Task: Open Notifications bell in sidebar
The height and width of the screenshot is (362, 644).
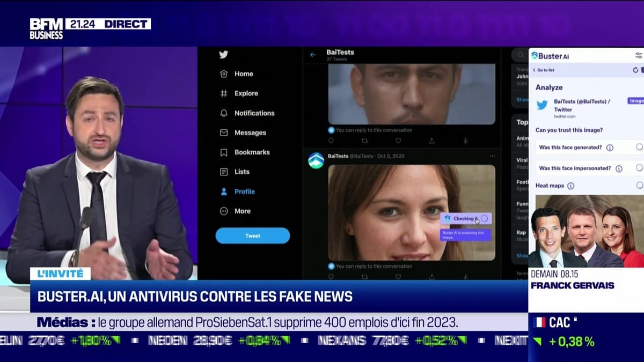Action: tap(247, 113)
